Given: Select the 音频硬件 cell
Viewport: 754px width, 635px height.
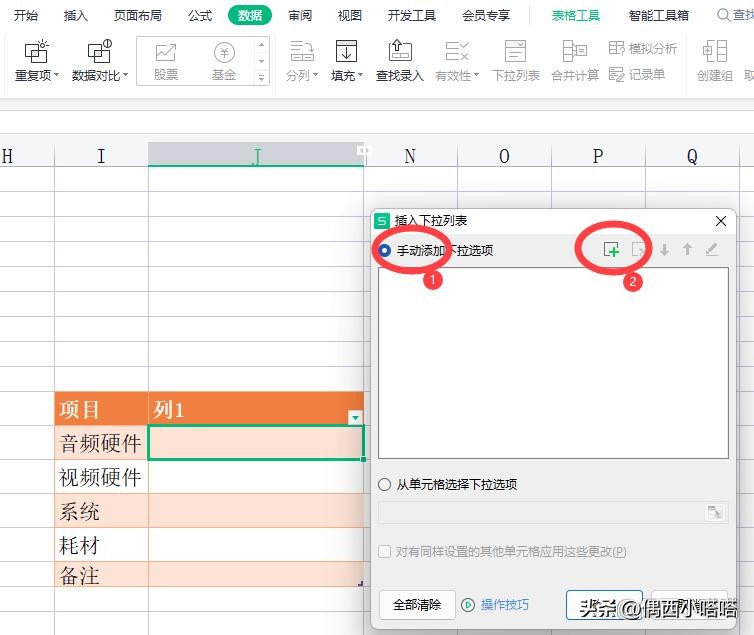Looking at the screenshot, I should 101,443.
